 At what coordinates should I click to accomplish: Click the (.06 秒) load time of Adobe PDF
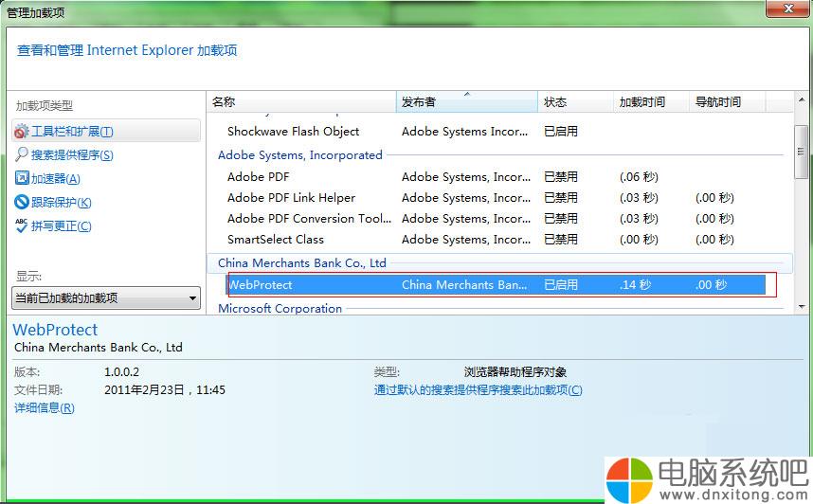[639, 177]
